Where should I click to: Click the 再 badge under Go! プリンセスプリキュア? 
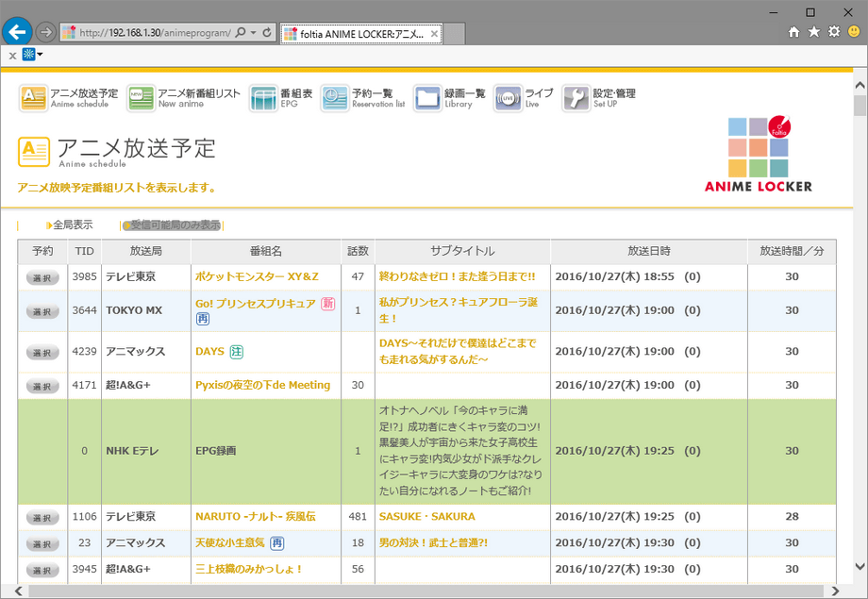click(x=203, y=319)
